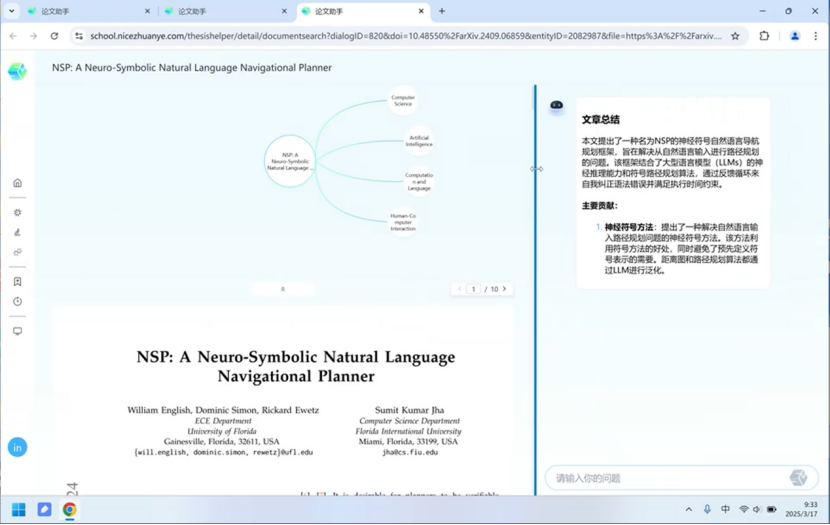
Task: Click the address bar URL
Action: click(x=406, y=36)
